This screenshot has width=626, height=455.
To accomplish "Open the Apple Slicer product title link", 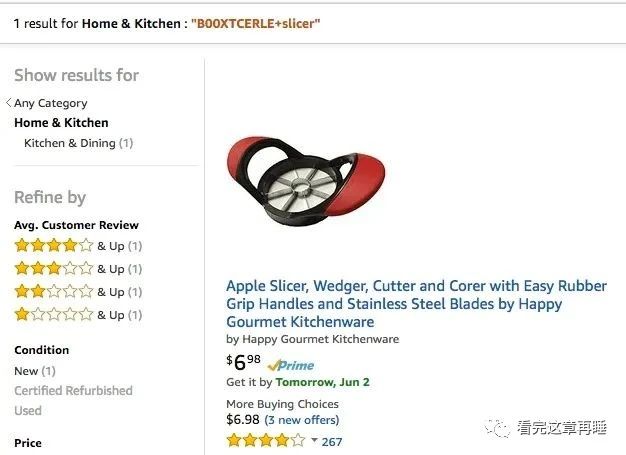I will tap(416, 304).
